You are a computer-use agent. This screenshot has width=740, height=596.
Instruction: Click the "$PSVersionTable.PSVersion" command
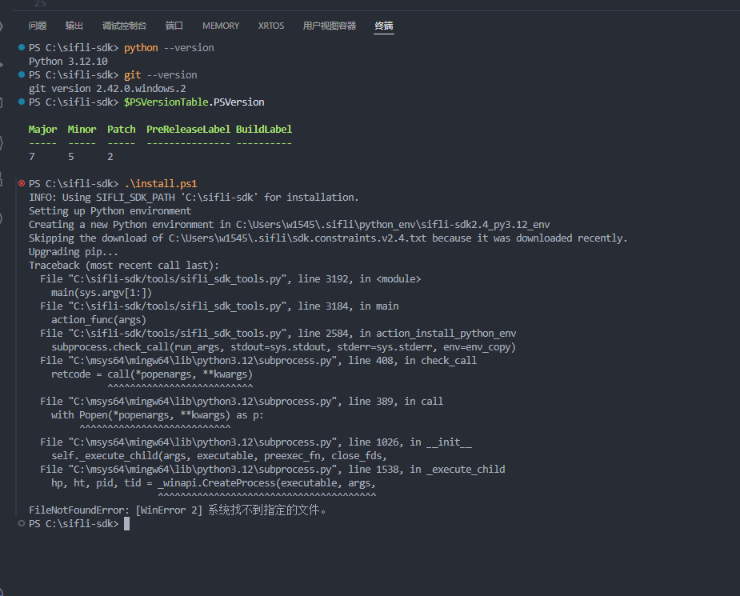point(194,102)
